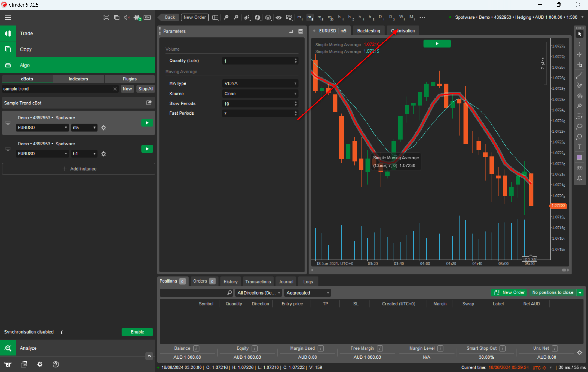588x372 pixels.
Task: Select the crosshair drawing tool
Action: pos(580,44)
